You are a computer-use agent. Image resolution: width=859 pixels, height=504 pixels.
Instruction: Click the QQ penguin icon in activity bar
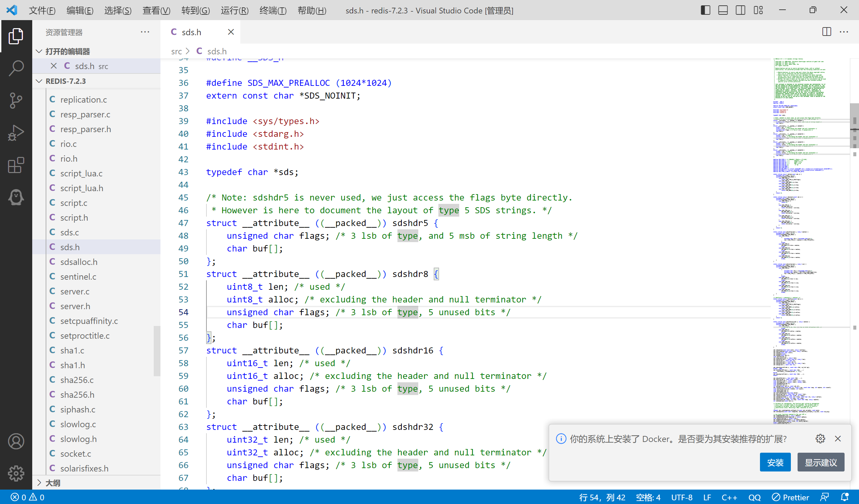[x=16, y=198]
